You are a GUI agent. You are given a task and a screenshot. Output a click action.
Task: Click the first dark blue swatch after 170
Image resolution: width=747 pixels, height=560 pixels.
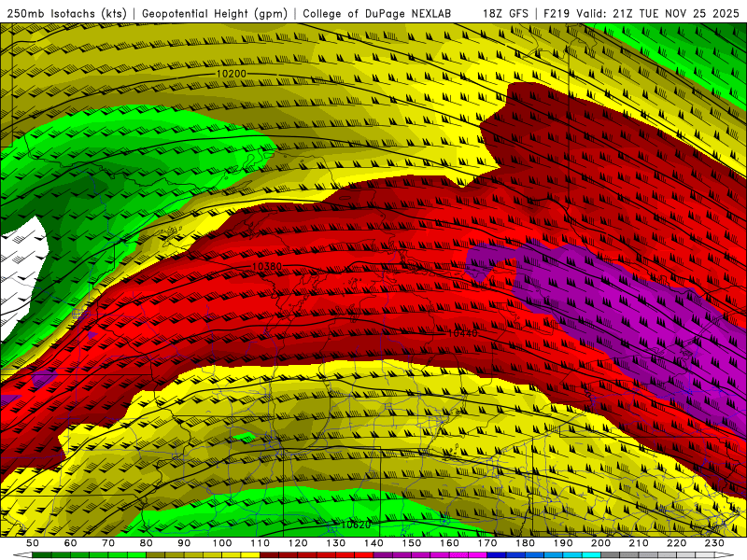tap(497, 555)
